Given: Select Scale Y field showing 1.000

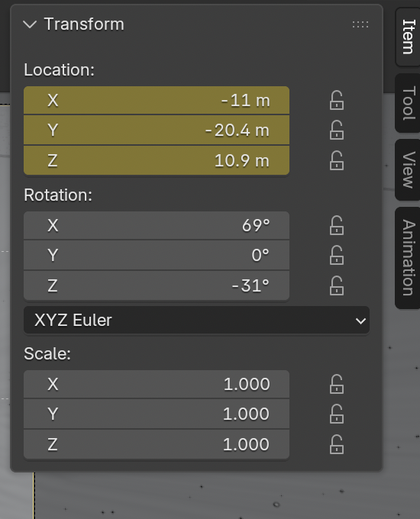Looking at the screenshot, I should pos(157,414).
